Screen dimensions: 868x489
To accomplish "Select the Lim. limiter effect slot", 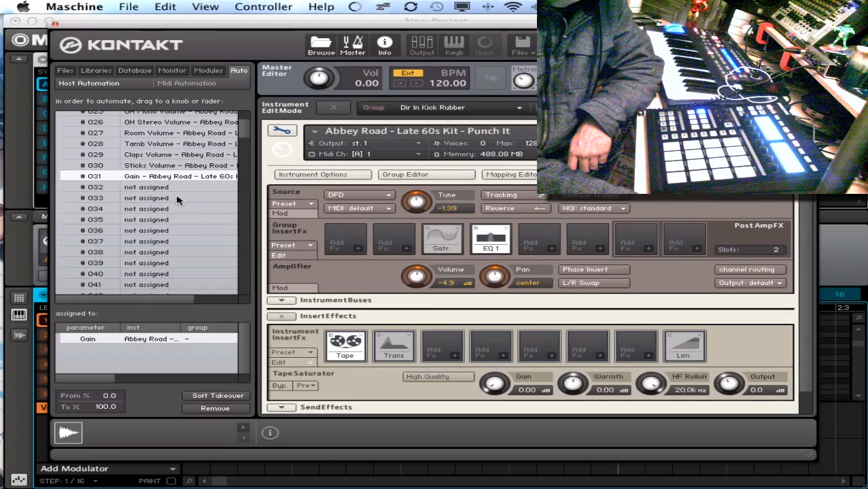I will (684, 346).
